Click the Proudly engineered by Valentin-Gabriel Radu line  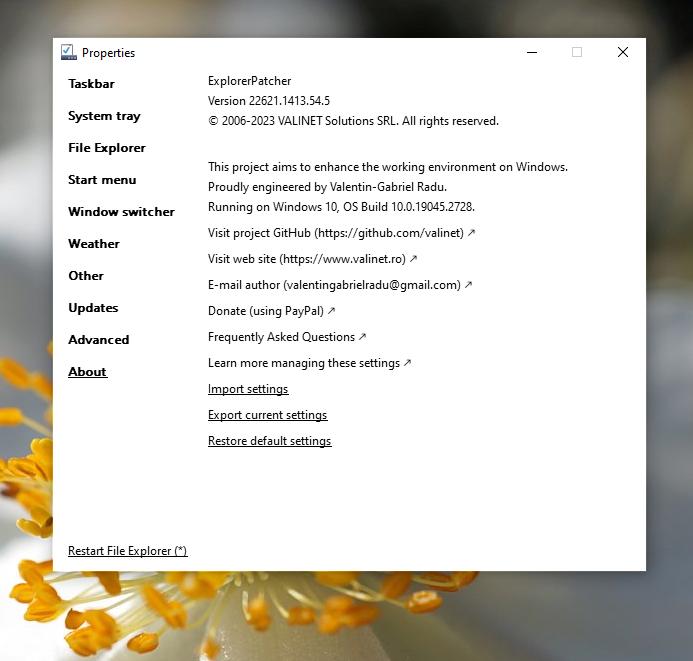click(x=327, y=187)
